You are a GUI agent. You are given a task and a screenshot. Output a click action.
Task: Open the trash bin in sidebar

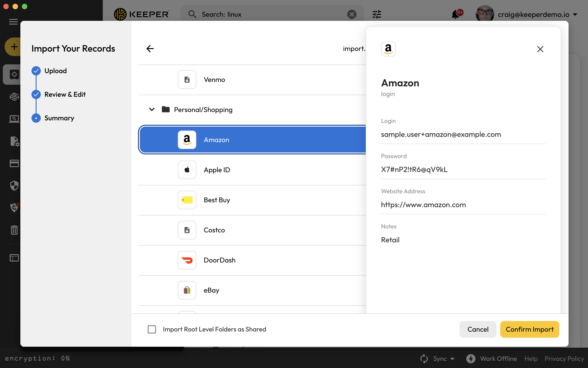[14, 230]
